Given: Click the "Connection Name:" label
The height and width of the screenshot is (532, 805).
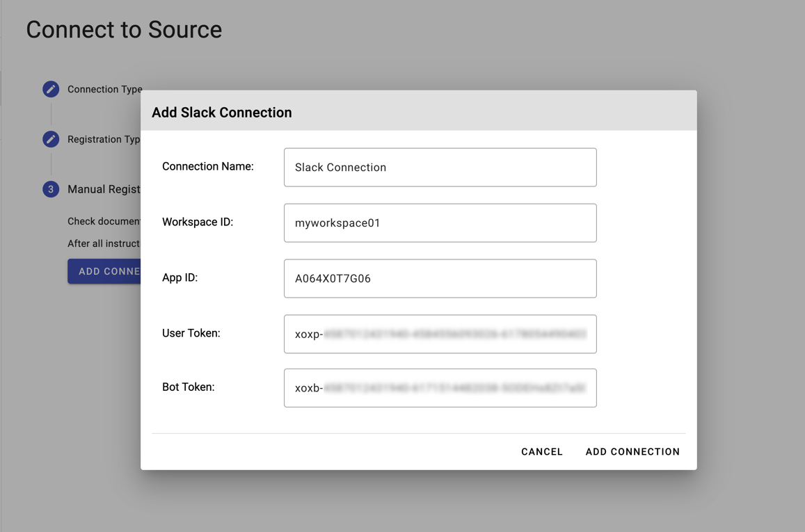Looking at the screenshot, I should pos(207,166).
